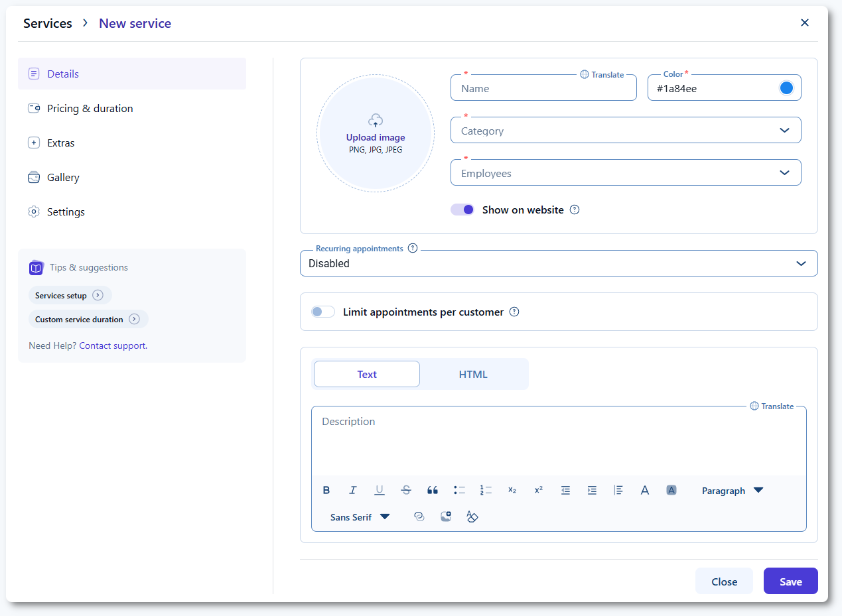The width and height of the screenshot is (842, 616).
Task: Click the superscript icon
Action: [x=539, y=491]
